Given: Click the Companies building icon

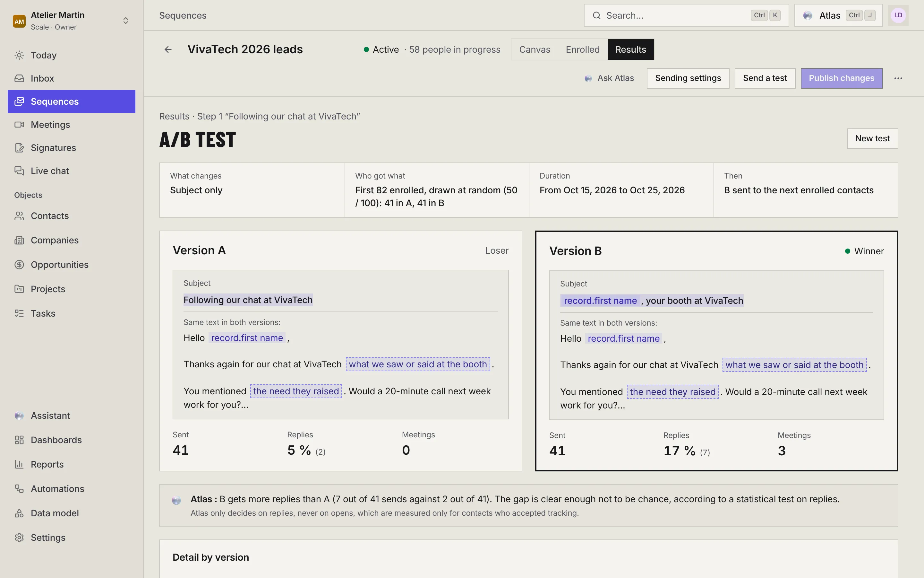Looking at the screenshot, I should point(19,241).
